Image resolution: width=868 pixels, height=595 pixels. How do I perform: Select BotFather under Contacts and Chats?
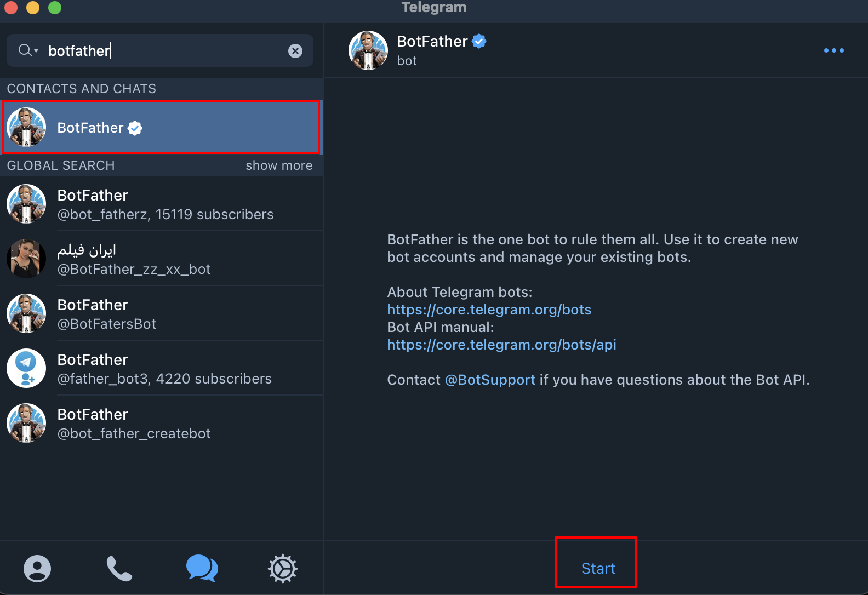(161, 127)
